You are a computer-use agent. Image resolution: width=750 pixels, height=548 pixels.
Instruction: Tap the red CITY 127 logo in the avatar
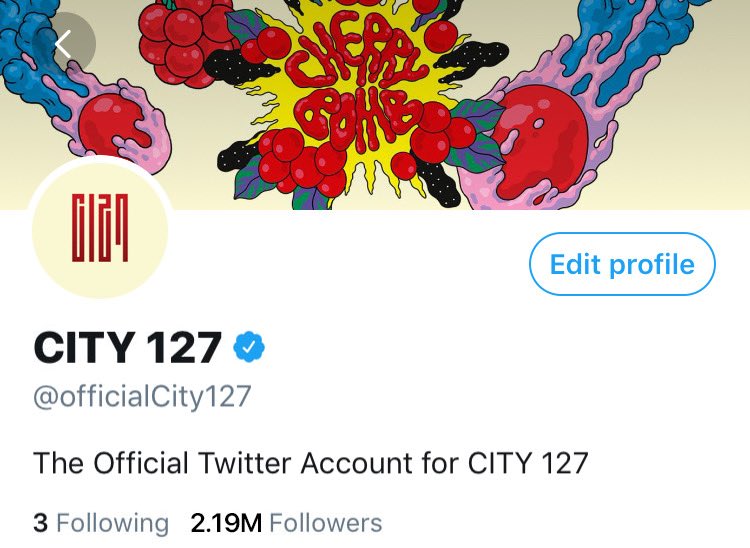(100, 228)
